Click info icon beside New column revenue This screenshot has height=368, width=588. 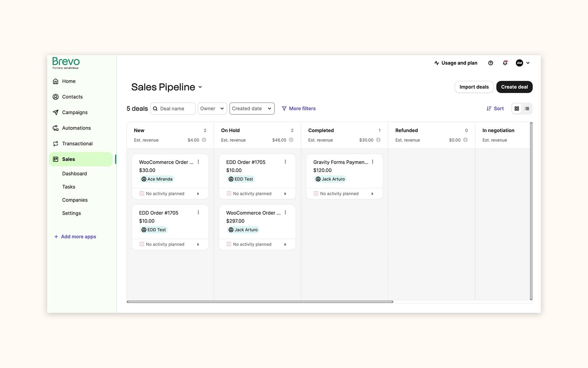pos(204,140)
